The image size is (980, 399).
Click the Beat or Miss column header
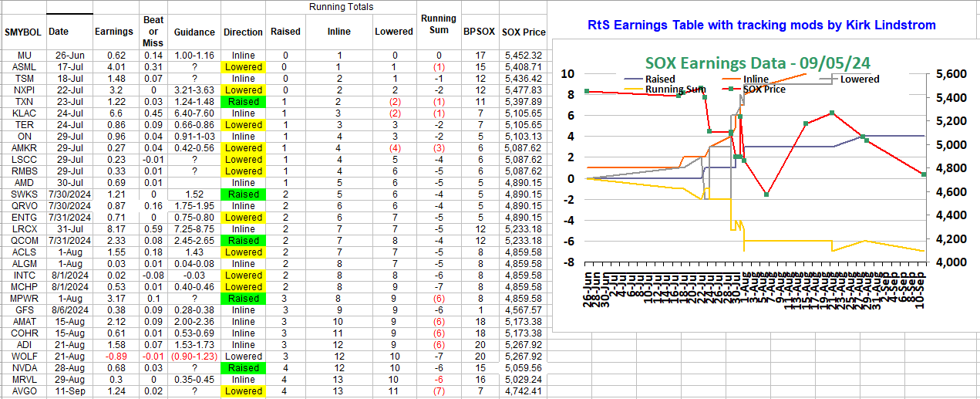point(153,32)
